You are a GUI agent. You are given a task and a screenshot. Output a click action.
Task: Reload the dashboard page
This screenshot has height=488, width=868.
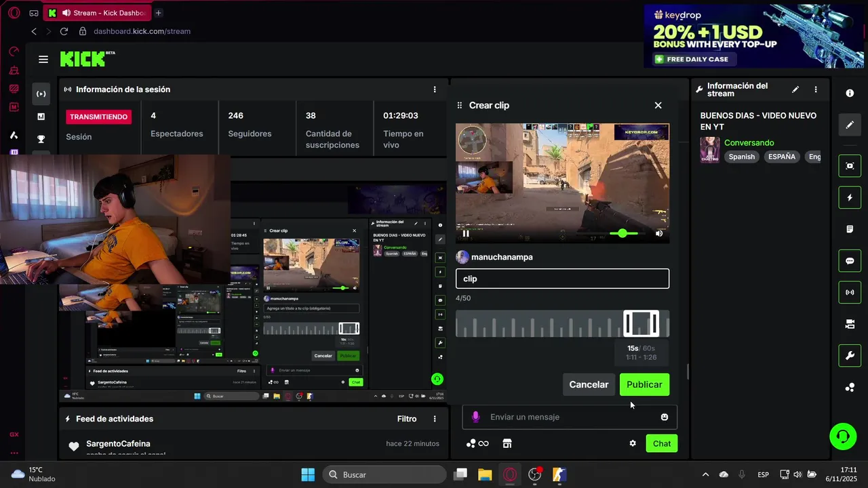[64, 31]
